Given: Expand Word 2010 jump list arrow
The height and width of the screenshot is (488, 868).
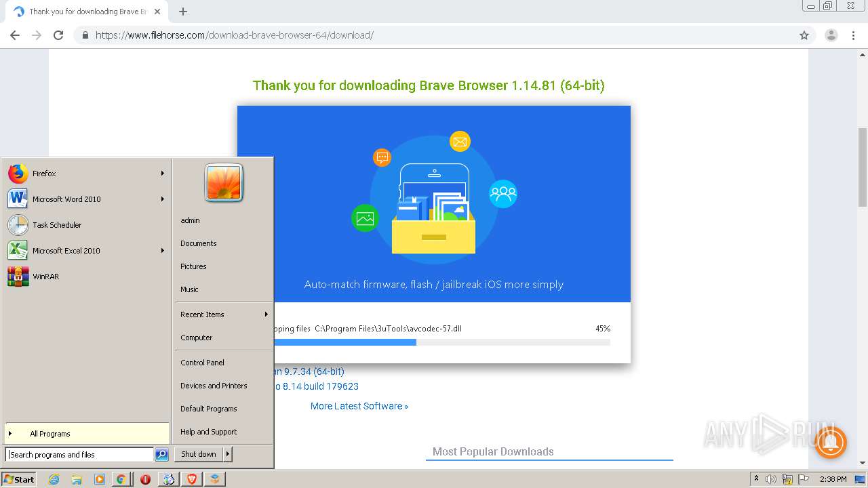Looking at the screenshot, I should coord(163,199).
